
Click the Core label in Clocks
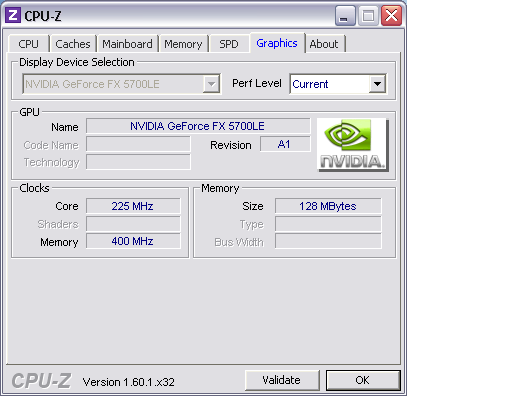click(67, 206)
